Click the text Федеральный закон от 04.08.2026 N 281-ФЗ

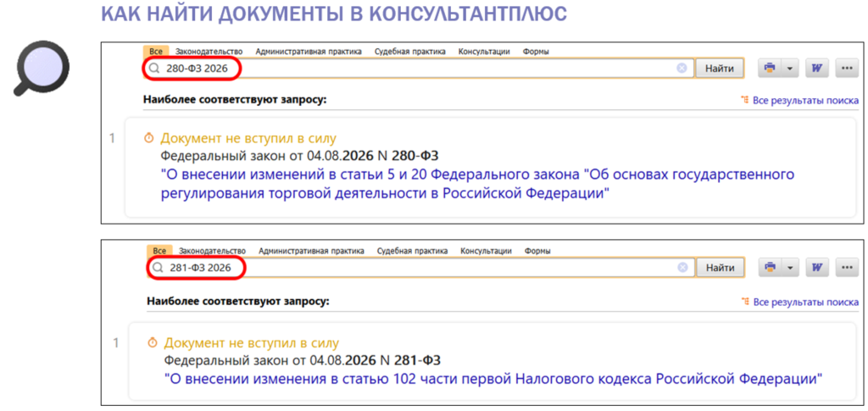[303, 361]
